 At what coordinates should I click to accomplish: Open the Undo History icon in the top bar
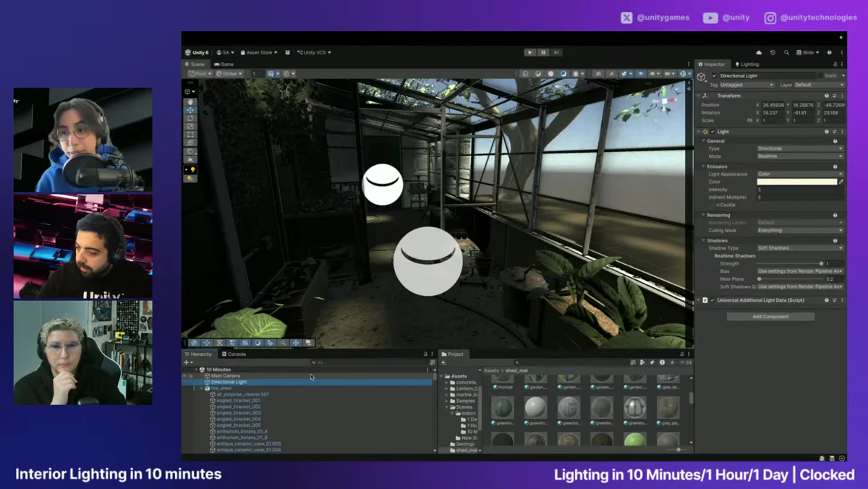[x=773, y=52]
